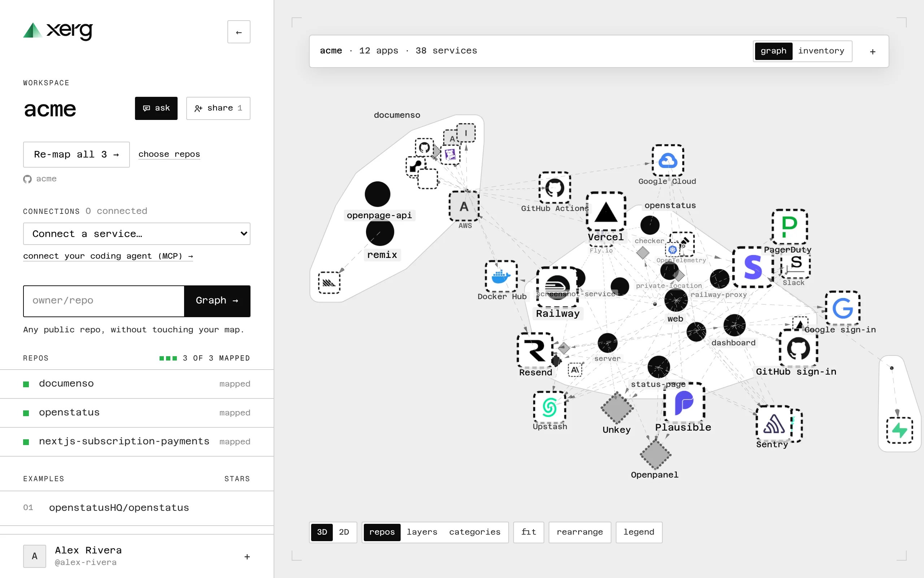This screenshot has width=924, height=578.
Task: Select the openstatusHQ/openstatus example row
Action: pyautogui.click(x=137, y=508)
